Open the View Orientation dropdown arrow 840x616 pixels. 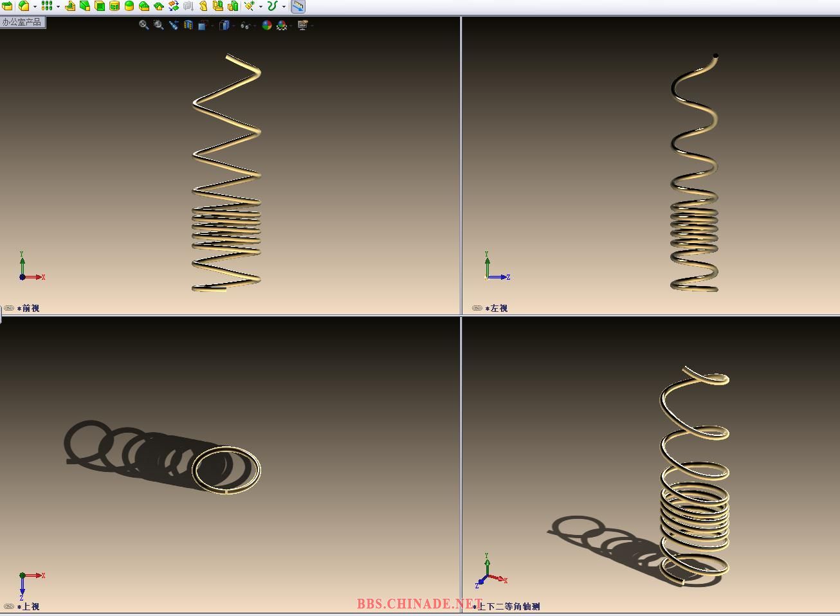[x=212, y=26]
